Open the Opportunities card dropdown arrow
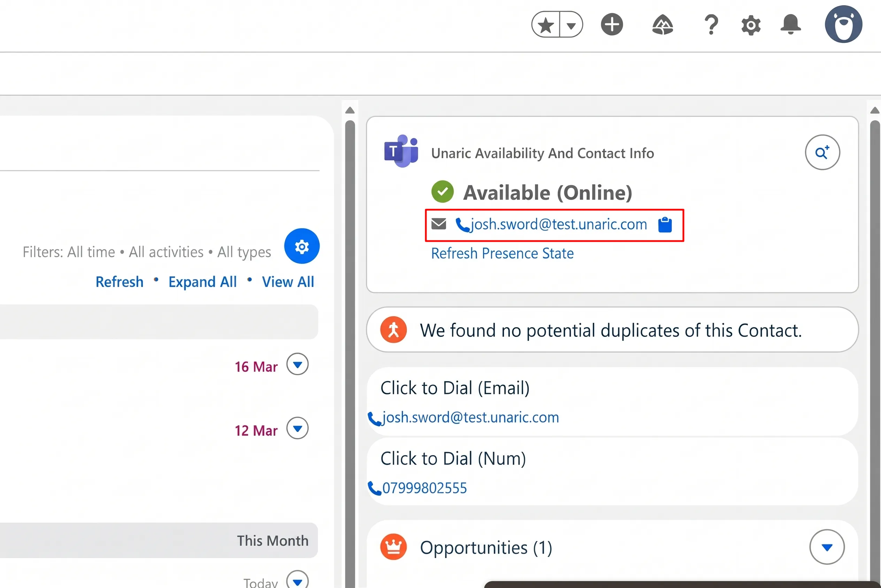 pyautogui.click(x=827, y=547)
